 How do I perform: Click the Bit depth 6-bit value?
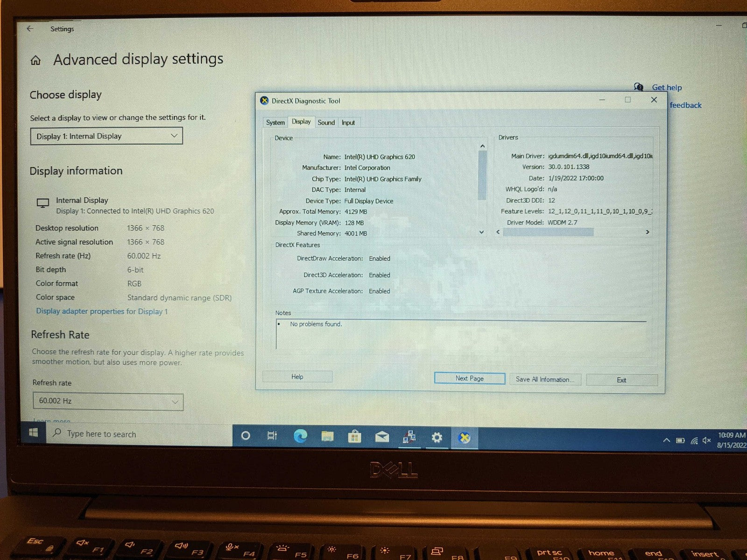pos(135,270)
